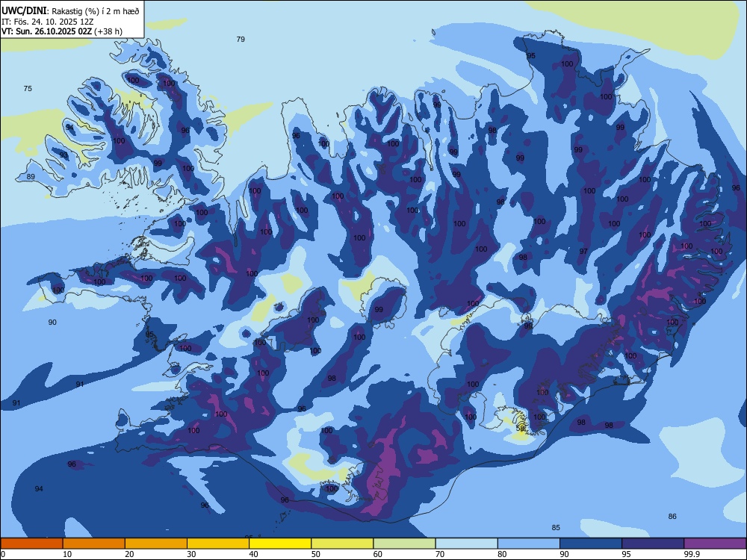Click the purple above-99.9 legend swatch
The width and height of the screenshot is (747, 560).
click(x=715, y=544)
